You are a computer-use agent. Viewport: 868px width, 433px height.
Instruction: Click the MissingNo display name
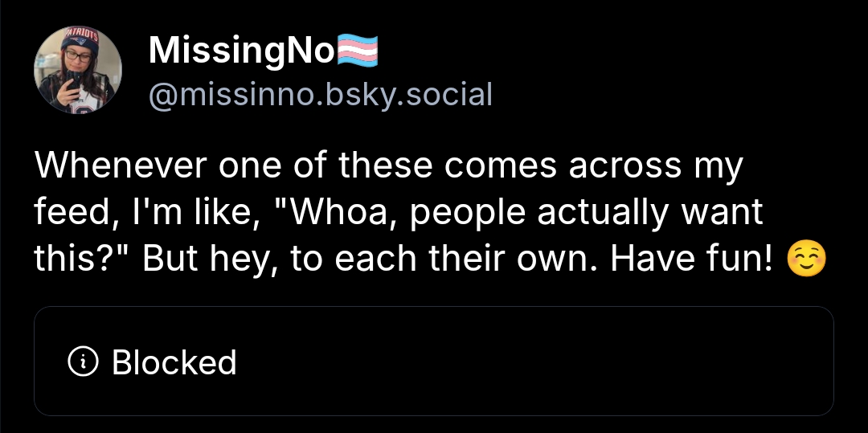[x=241, y=53]
